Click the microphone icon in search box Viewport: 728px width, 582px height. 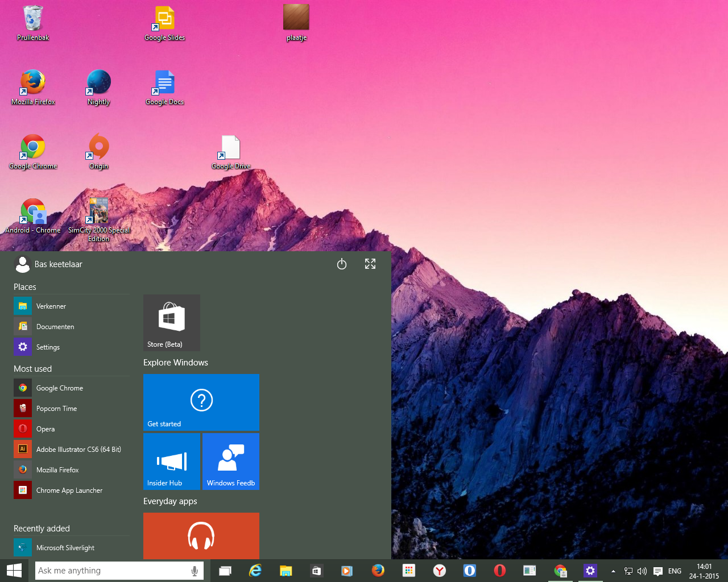pyautogui.click(x=195, y=571)
